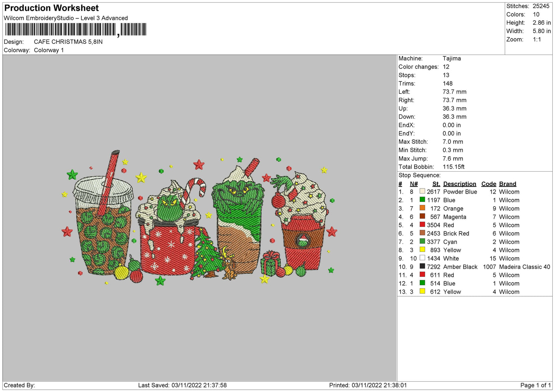Click the code 1007 in stop 10

pyautogui.click(x=489, y=267)
